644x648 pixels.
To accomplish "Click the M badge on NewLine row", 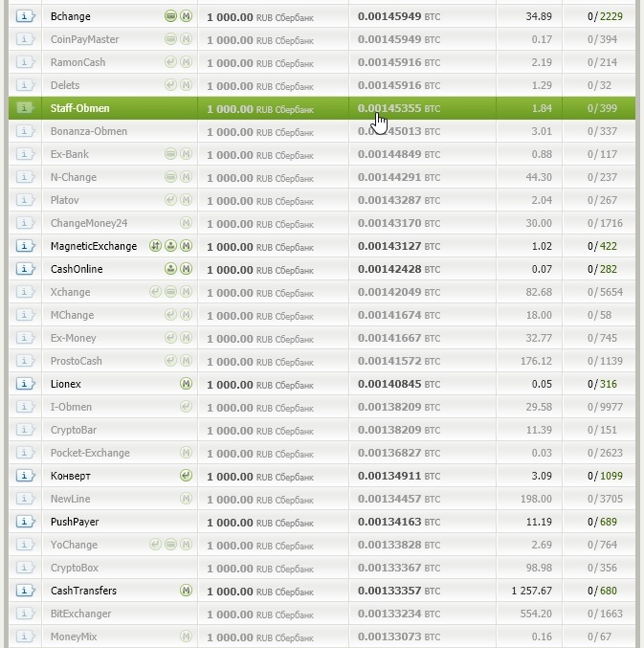I will click(187, 499).
